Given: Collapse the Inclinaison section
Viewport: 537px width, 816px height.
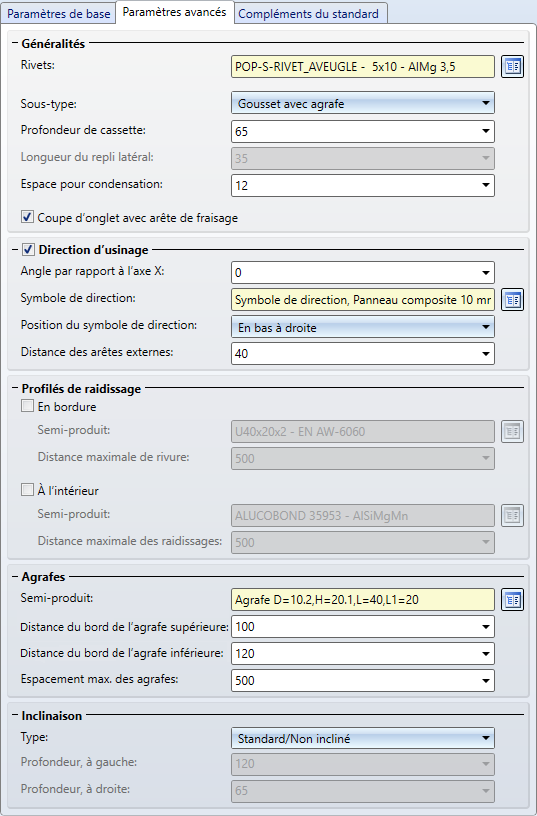Looking at the screenshot, I should point(15,716).
